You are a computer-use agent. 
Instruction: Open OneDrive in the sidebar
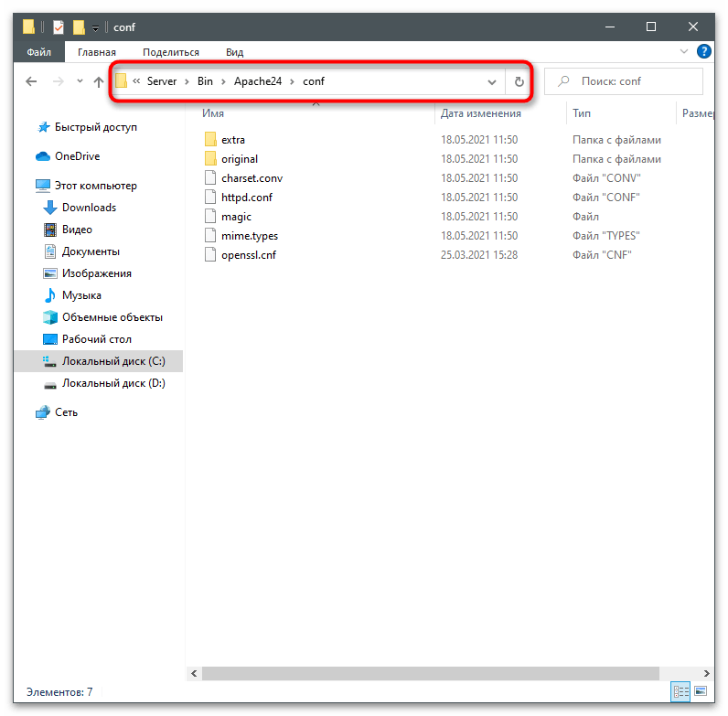coord(77,156)
